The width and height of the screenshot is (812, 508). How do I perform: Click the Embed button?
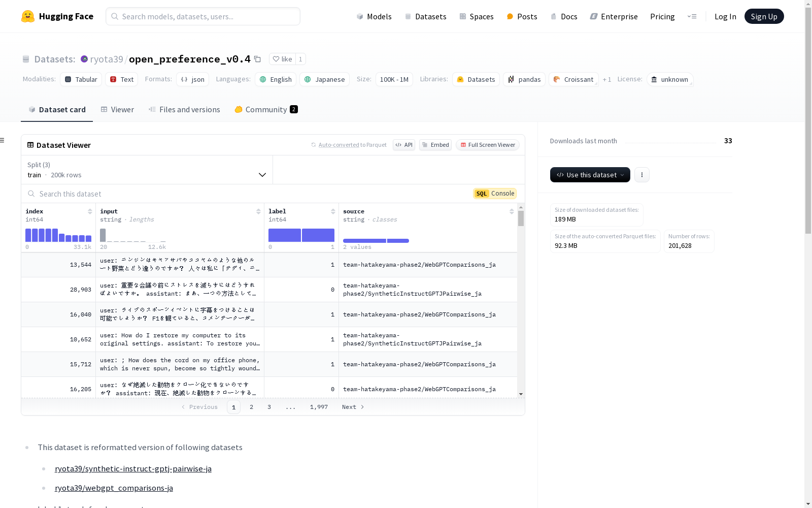(x=435, y=145)
